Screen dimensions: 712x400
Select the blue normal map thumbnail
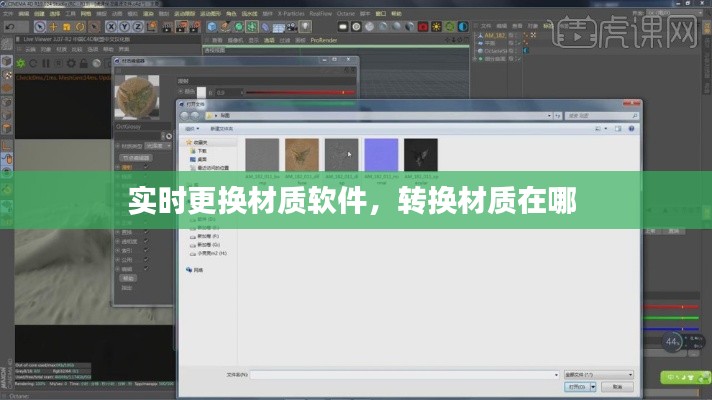pyautogui.click(x=381, y=155)
